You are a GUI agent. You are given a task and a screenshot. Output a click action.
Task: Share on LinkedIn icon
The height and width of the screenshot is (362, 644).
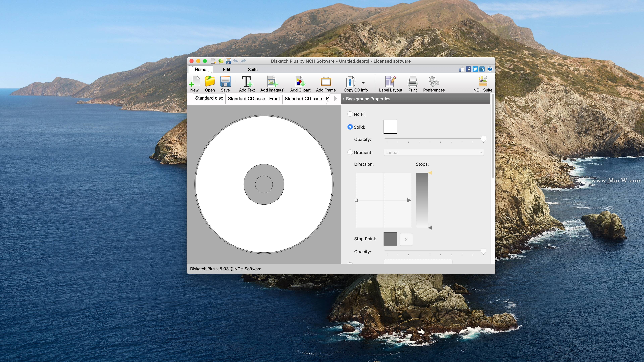pos(482,69)
